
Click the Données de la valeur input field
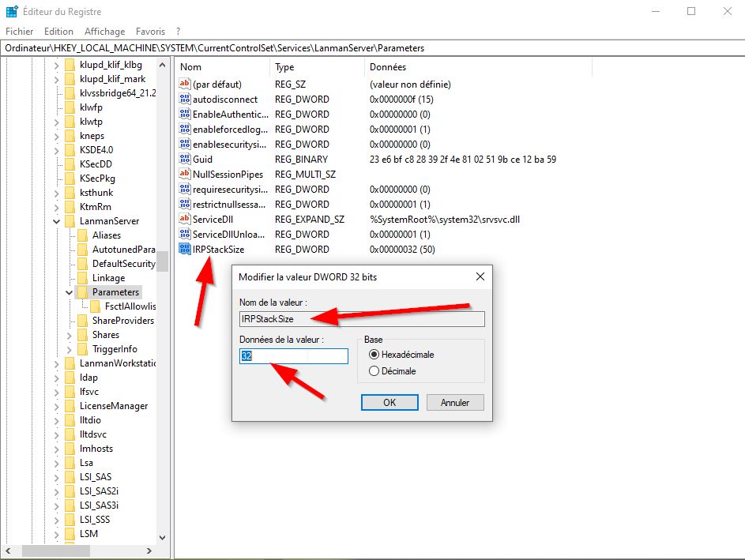click(x=294, y=355)
